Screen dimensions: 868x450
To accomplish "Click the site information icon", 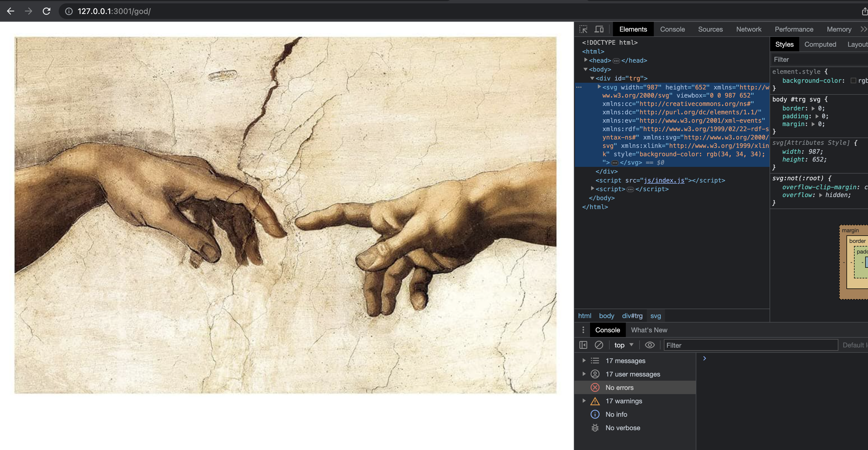I will (69, 11).
